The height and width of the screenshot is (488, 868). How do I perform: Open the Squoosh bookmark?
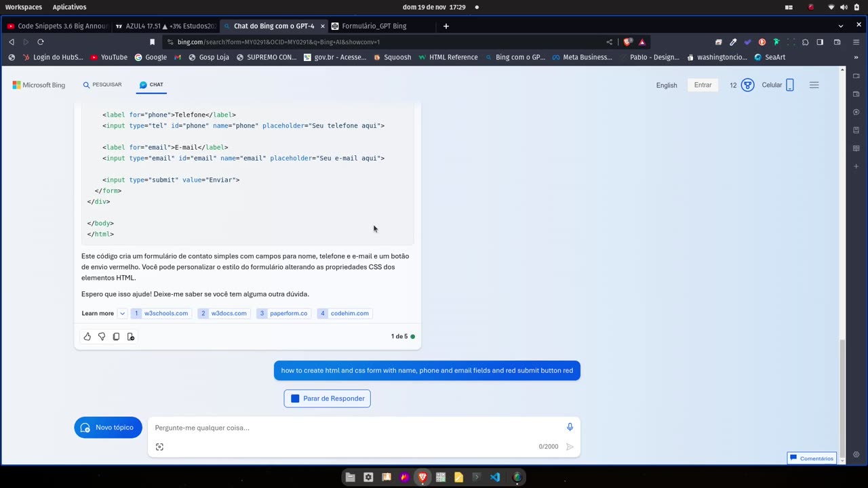(392, 58)
